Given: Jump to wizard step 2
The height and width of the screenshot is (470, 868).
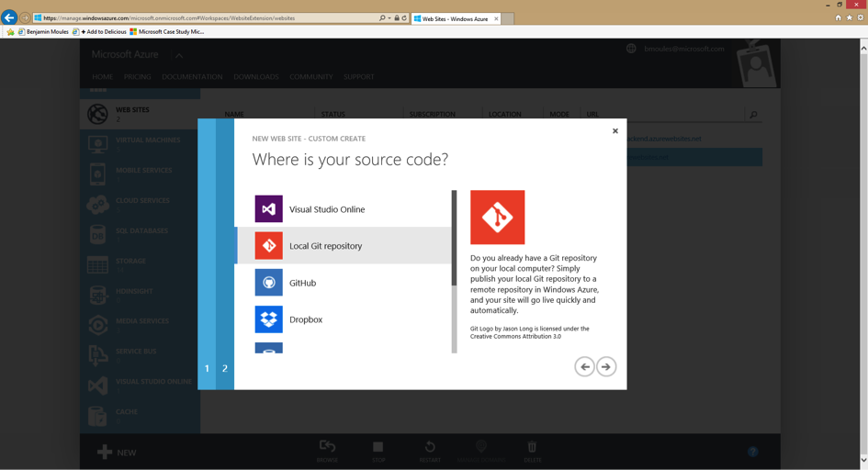Looking at the screenshot, I should click(x=225, y=368).
